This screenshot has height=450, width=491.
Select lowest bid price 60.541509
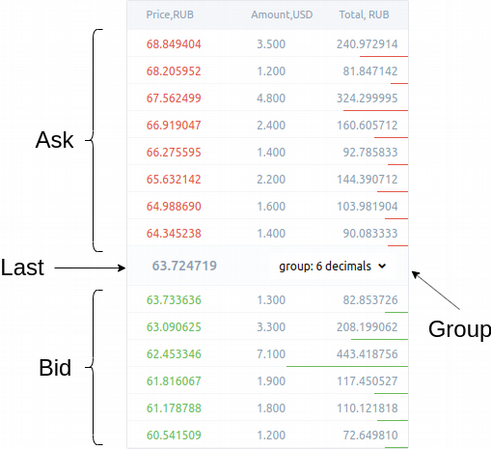click(174, 435)
